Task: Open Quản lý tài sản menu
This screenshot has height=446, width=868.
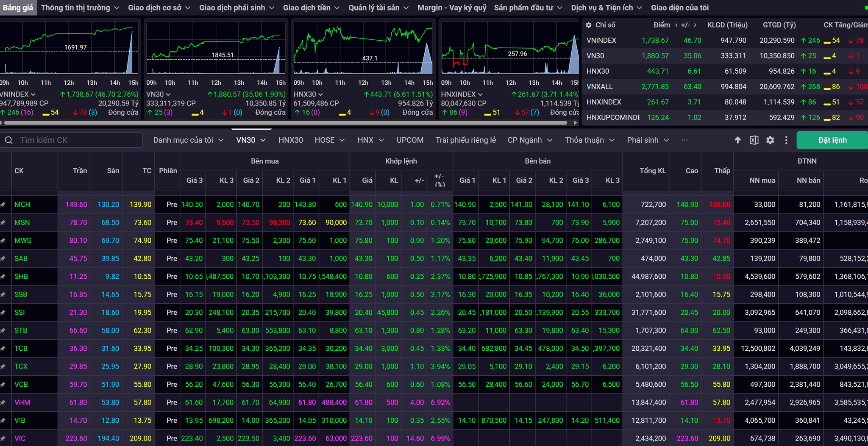Action: pos(378,8)
